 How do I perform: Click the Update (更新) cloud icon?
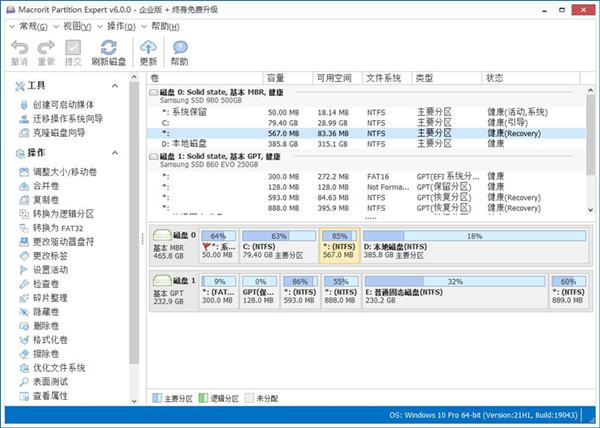[x=148, y=48]
